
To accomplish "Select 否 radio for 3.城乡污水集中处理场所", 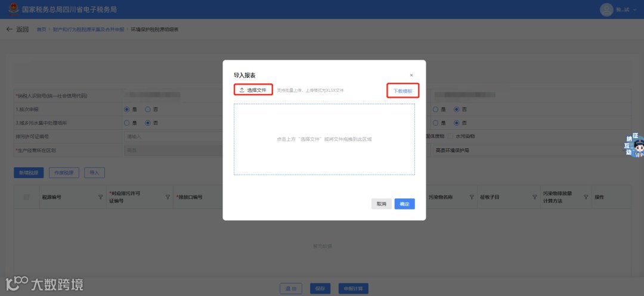I will coord(148,123).
